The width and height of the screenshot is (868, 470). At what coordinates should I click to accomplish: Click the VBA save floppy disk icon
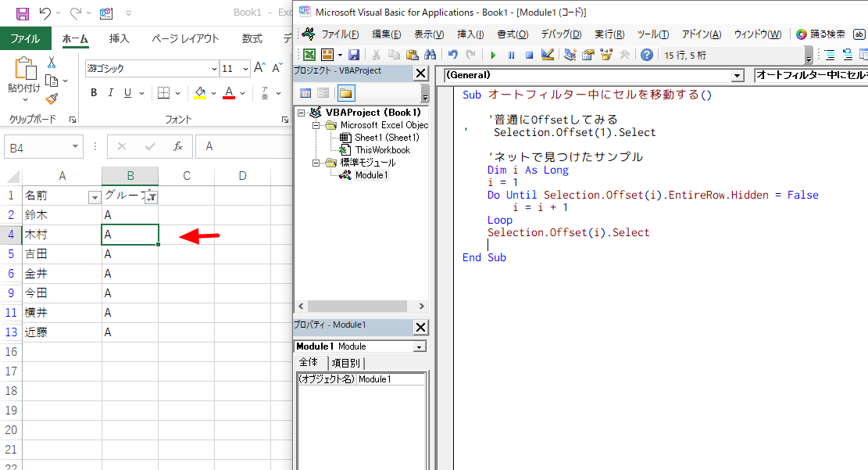point(354,55)
